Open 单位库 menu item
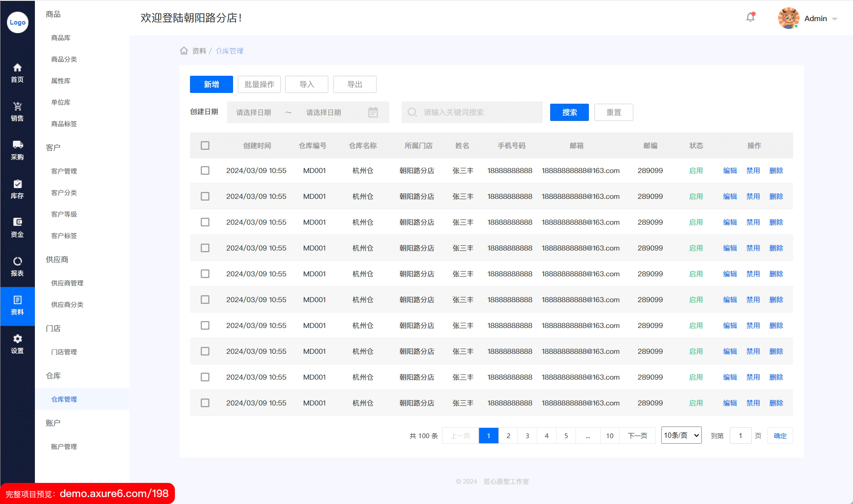This screenshot has height=504, width=853. click(x=61, y=102)
